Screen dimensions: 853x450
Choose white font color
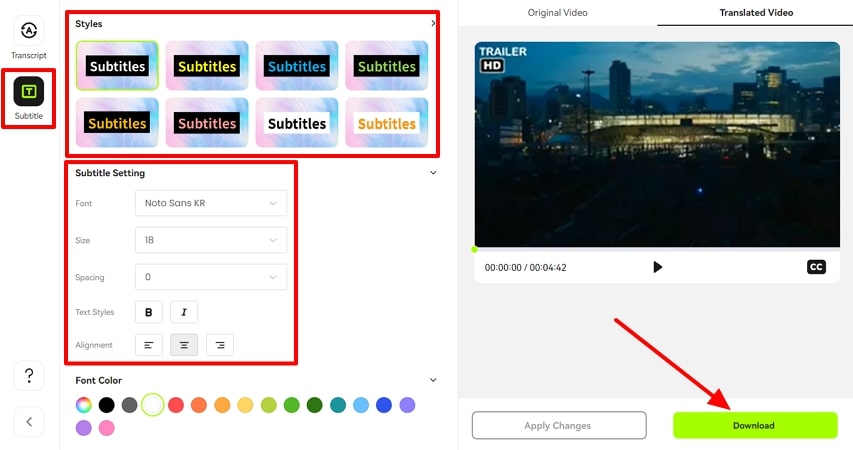click(153, 405)
